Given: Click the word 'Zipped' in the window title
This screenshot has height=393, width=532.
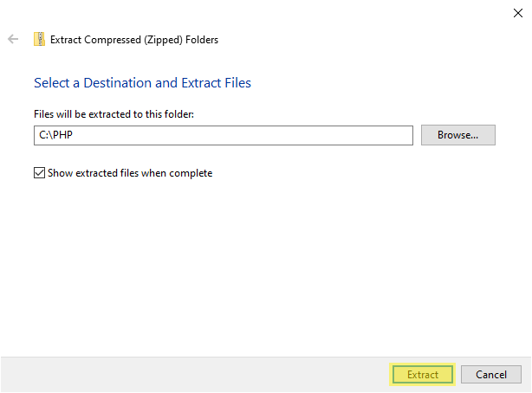Looking at the screenshot, I should [x=163, y=40].
